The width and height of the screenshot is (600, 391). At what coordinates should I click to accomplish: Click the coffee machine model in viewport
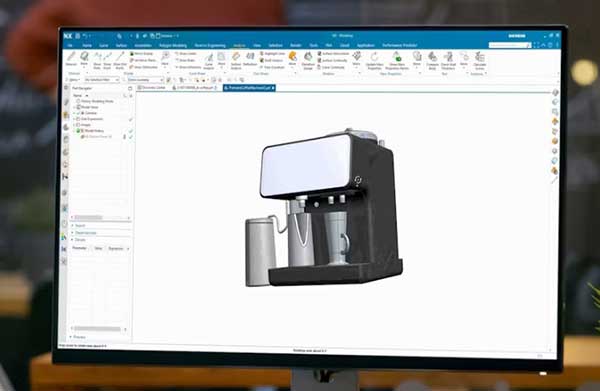[324, 208]
